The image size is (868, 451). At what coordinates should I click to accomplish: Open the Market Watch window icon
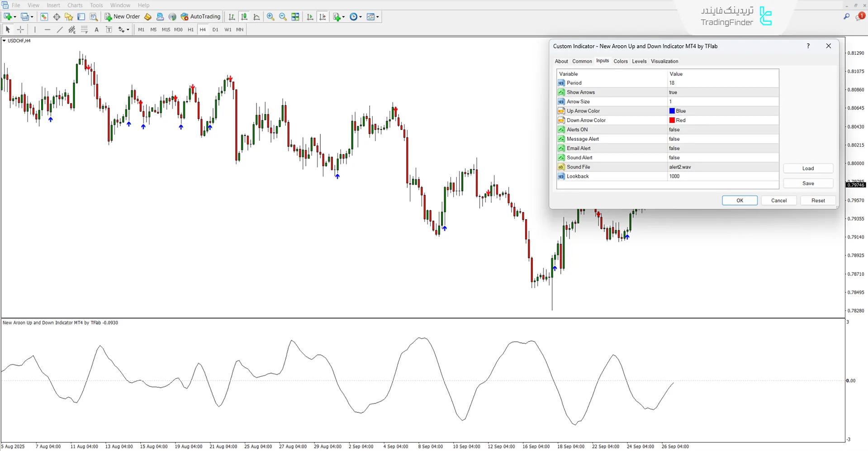tap(44, 17)
